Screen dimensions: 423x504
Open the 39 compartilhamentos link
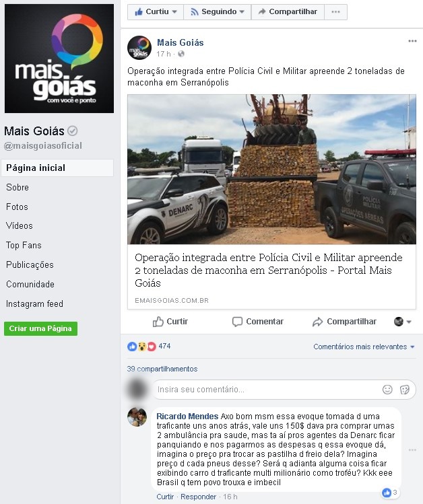point(162,369)
